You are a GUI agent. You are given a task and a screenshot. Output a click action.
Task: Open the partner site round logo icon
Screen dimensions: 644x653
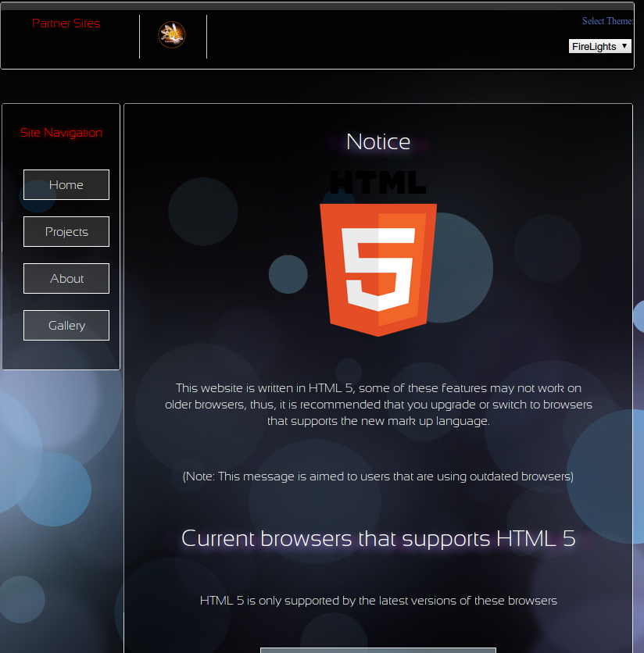(172, 34)
